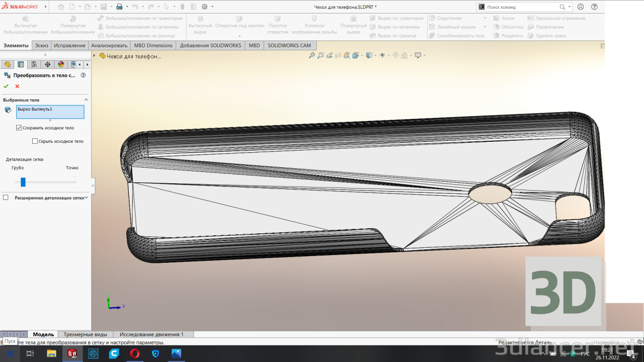Activate the Zoom to Area tool

pyautogui.click(x=320, y=55)
